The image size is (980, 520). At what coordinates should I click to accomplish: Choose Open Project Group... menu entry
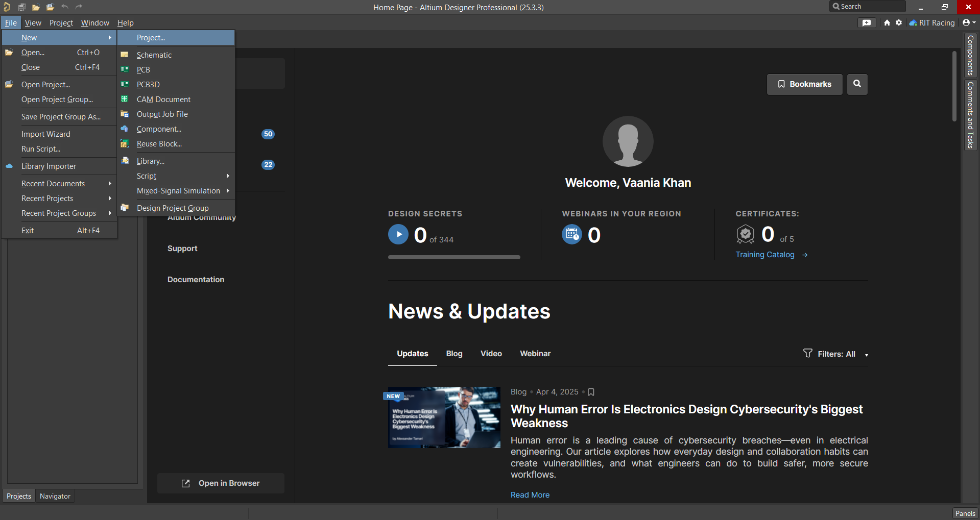click(59, 99)
